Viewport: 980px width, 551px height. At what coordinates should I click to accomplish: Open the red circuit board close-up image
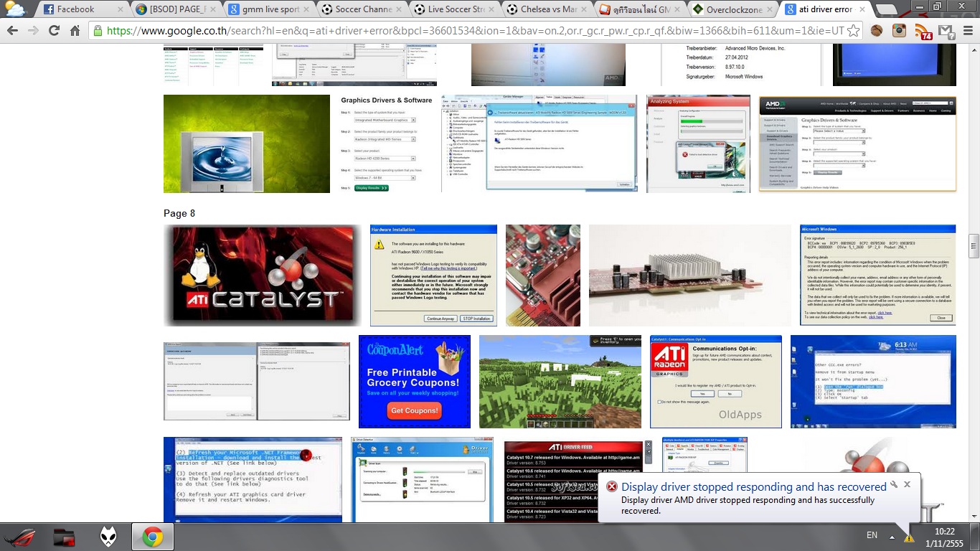pos(543,275)
